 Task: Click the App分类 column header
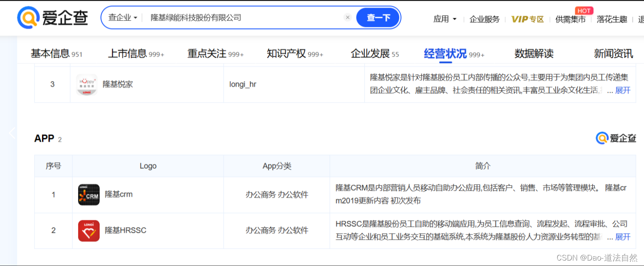tap(277, 166)
